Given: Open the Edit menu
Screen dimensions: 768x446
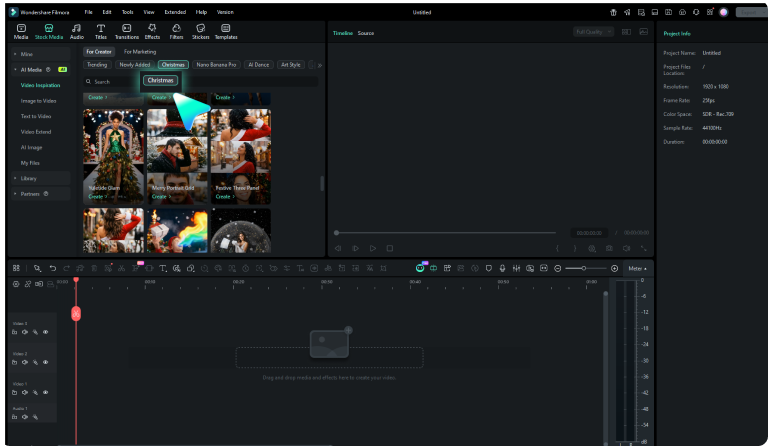Looking at the screenshot, I should tap(107, 12).
